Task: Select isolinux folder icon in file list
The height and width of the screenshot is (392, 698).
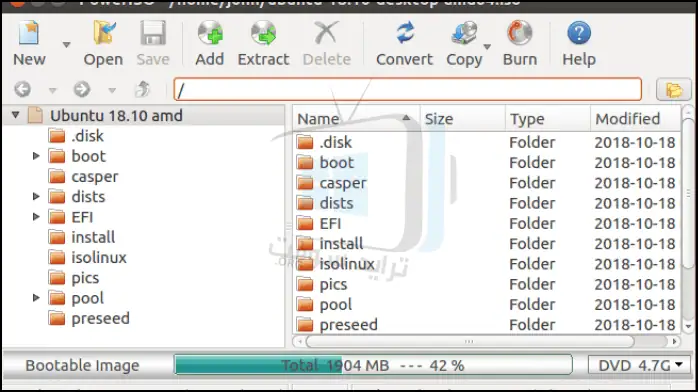Action: (x=305, y=264)
